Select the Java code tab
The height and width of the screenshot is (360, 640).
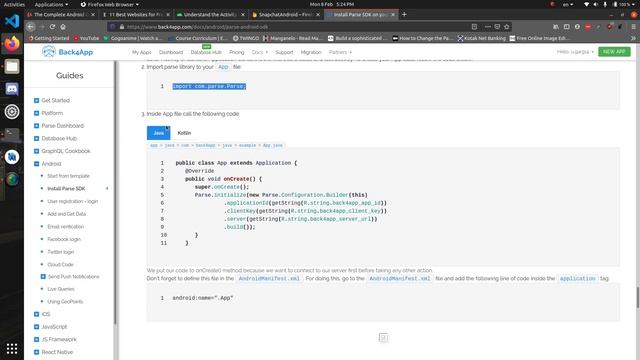click(158, 133)
